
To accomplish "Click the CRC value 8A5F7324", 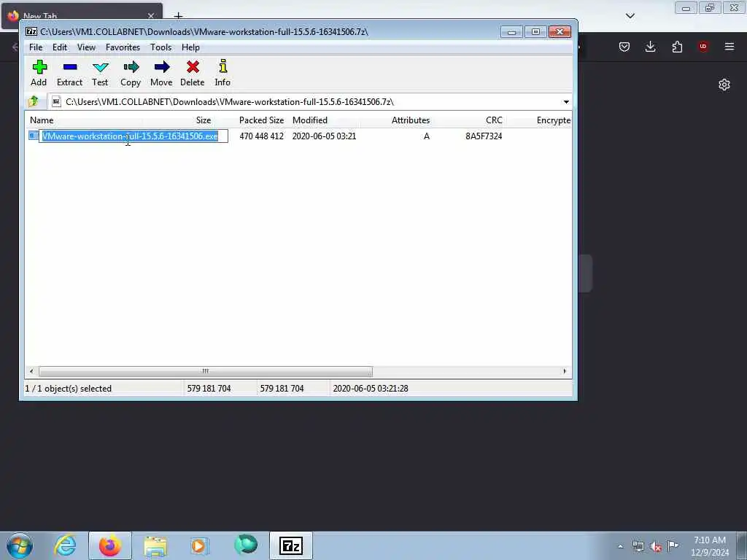I will [x=484, y=136].
